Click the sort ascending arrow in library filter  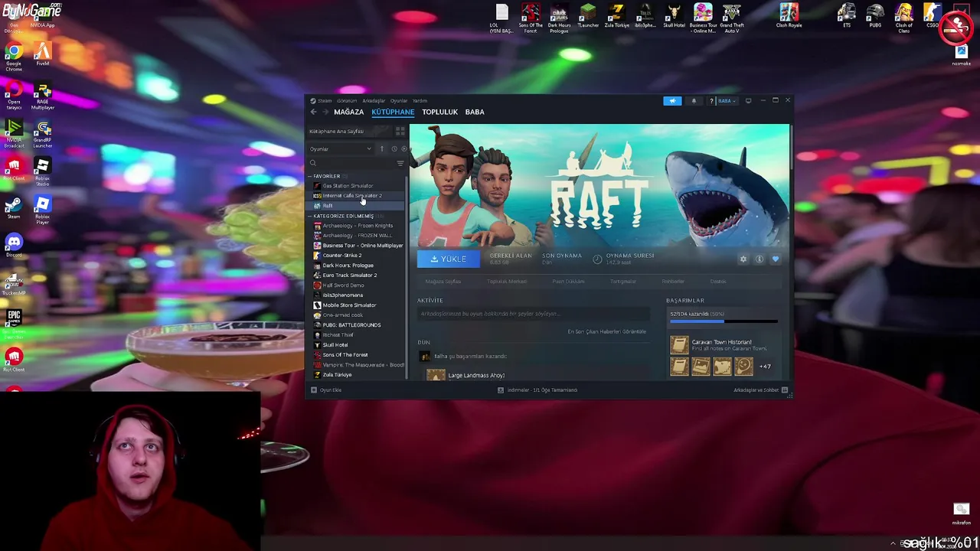click(x=381, y=148)
